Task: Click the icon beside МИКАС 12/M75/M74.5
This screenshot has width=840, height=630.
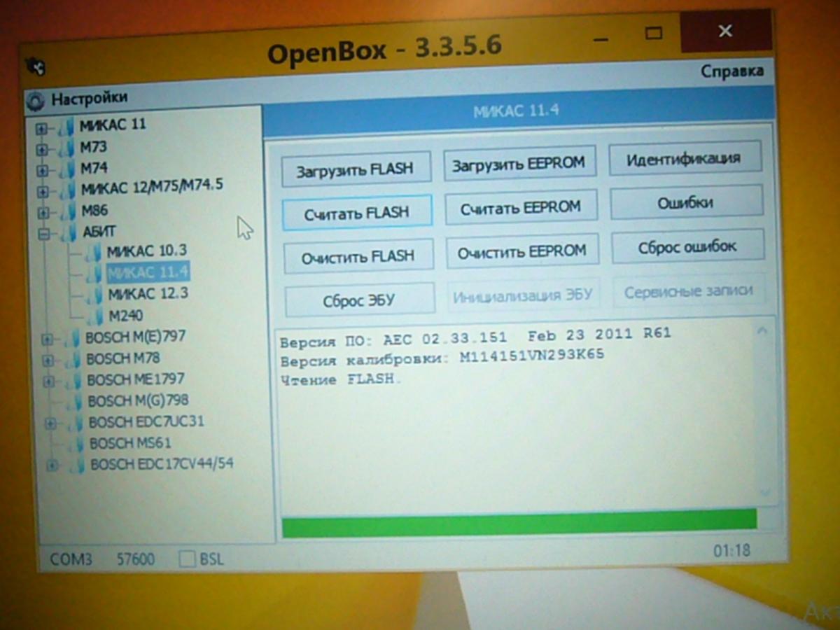Action: coord(68,190)
